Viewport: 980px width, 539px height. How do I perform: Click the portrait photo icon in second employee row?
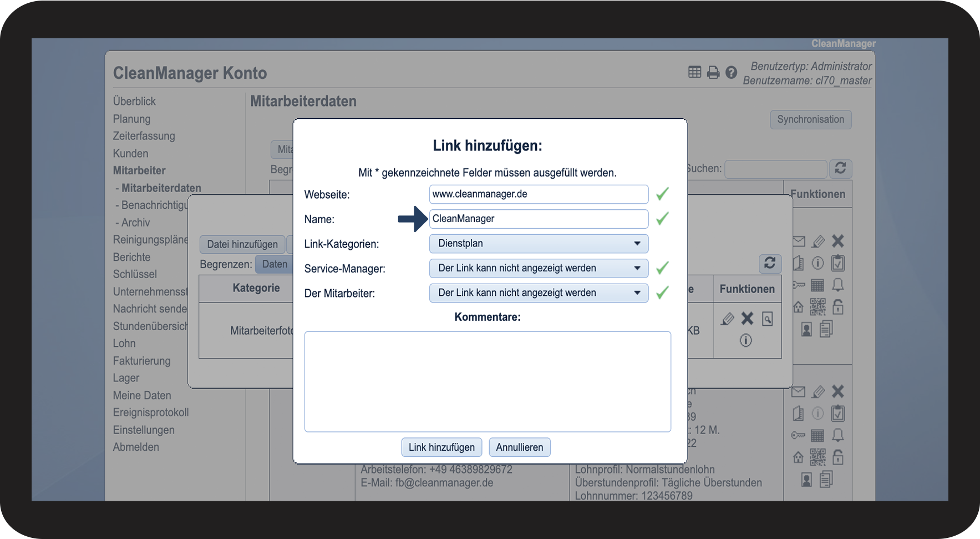tap(806, 480)
